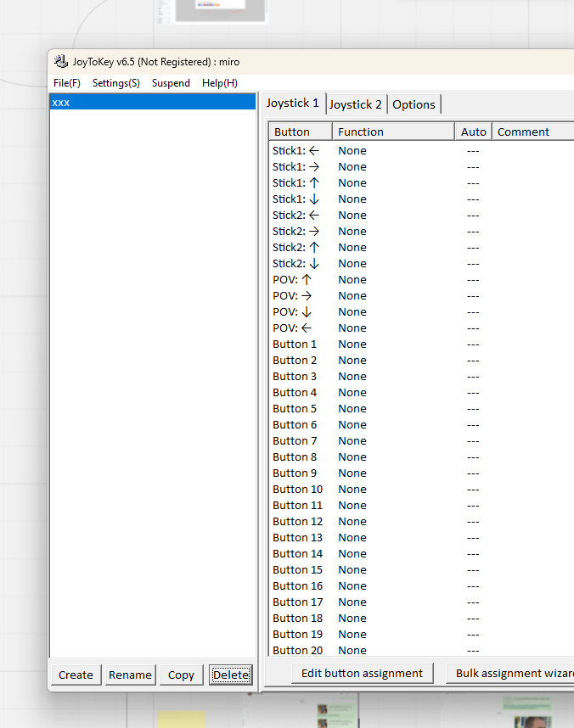Switch to the Joystick 1 tab
This screenshot has width=574, height=728.
[293, 103]
